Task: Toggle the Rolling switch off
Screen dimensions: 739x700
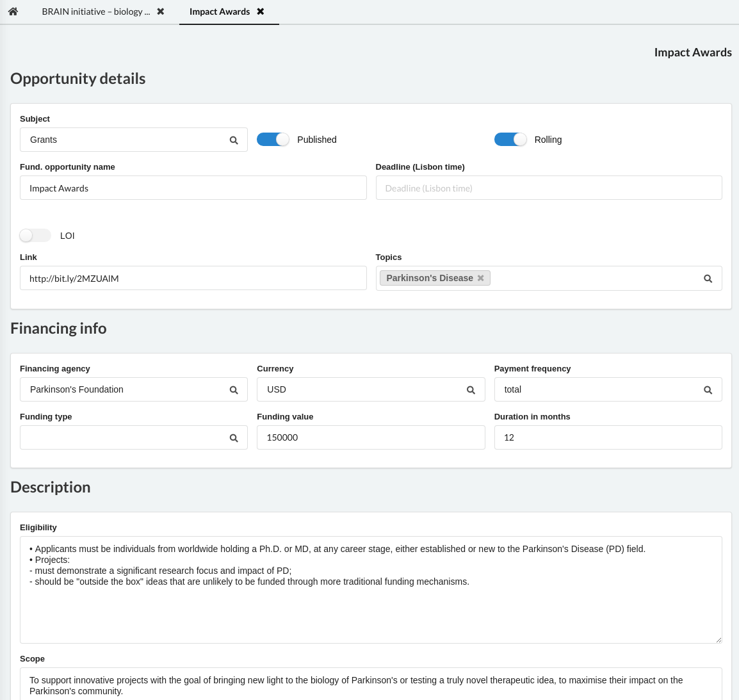Action: tap(510, 140)
